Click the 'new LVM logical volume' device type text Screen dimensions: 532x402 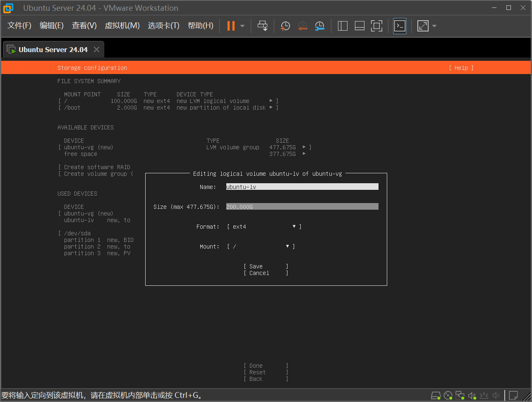213,101
